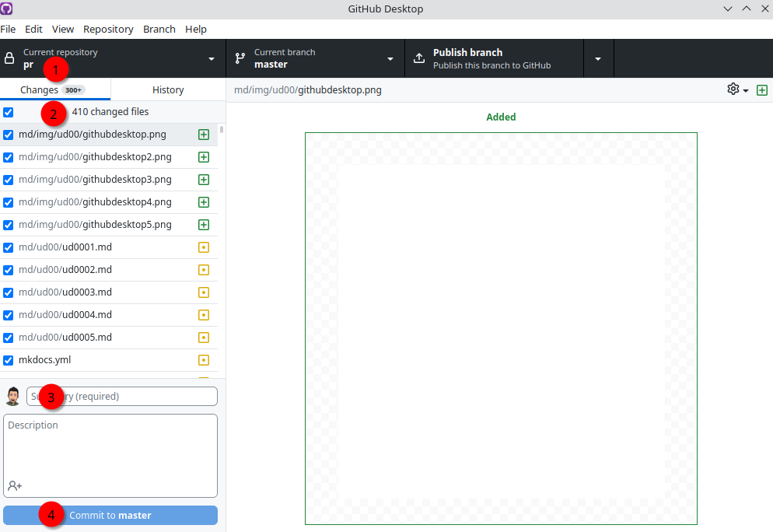Click the yellow modified icon next to mkdocs.yml
The image size is (773, 532).
click(204, 359)
